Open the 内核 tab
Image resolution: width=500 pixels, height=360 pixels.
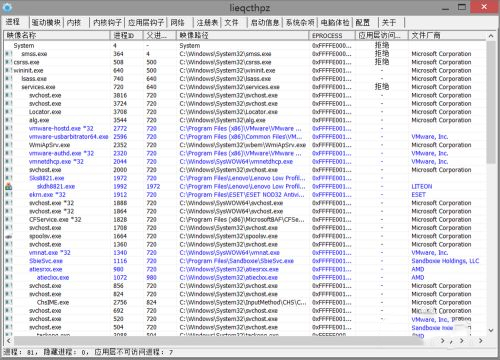point(74,22)
